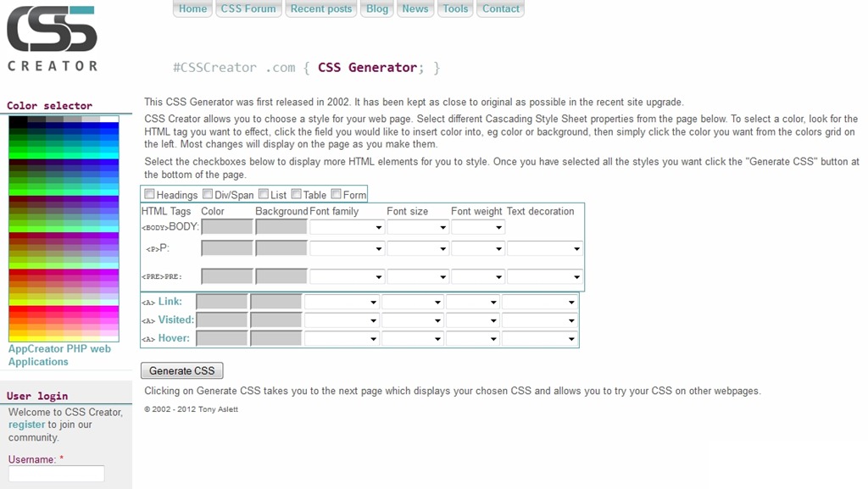Expand the P Font size dropdown

[417, 249]
